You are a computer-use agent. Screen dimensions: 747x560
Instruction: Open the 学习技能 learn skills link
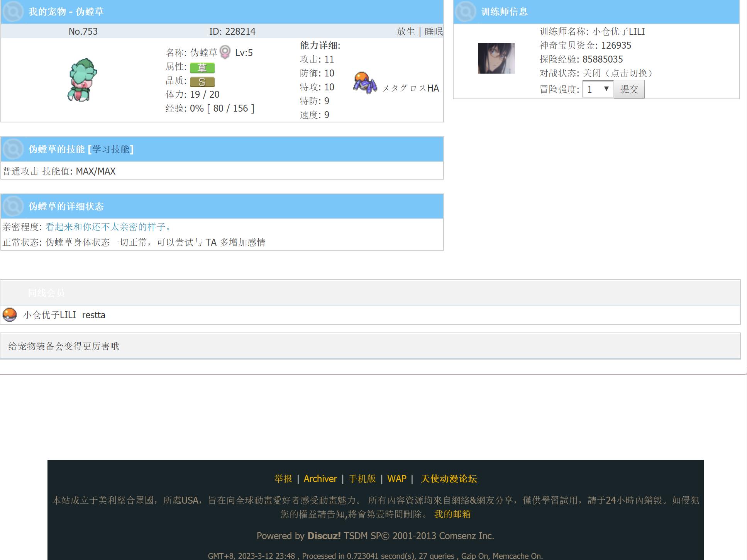(x=111, y=149)
